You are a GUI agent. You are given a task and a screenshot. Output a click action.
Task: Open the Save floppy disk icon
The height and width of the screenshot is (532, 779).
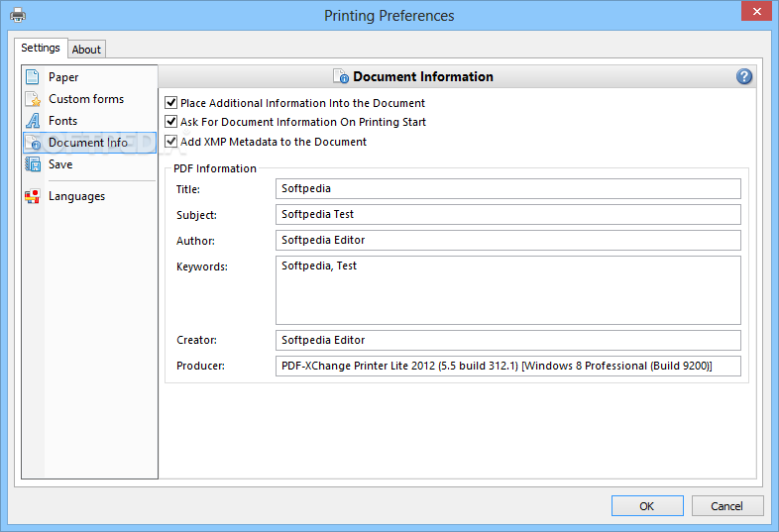pos(33,164)
